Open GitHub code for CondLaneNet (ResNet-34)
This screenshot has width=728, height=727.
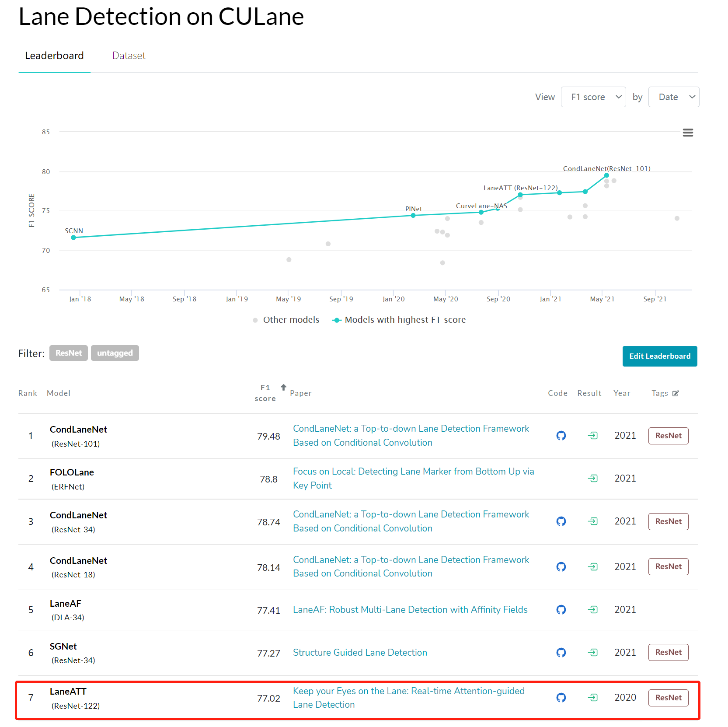click(561, 521)
